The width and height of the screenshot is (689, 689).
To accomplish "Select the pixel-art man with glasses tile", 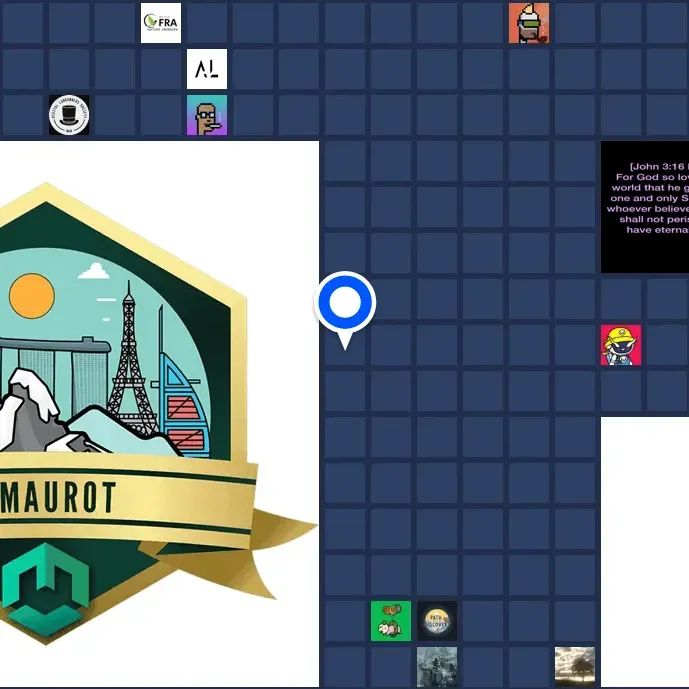I will [x=207, y=115].
